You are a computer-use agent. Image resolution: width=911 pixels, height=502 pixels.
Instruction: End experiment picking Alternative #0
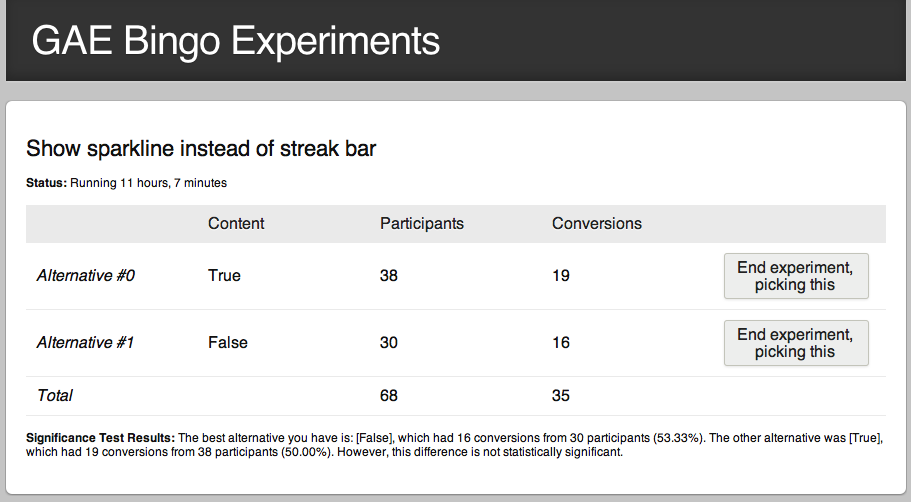tap(795, 276)
